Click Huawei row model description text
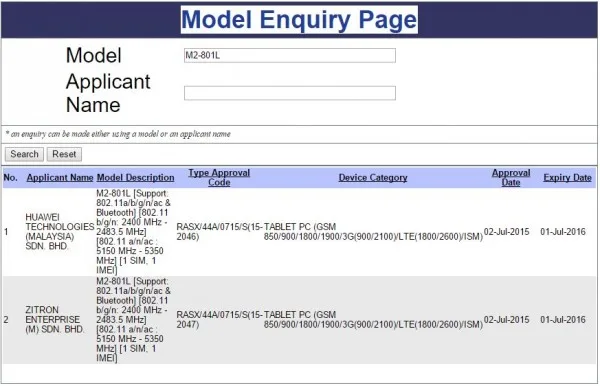Image resolution: width=600 pixels, height=386 pixels. click(x=133, y=231)
